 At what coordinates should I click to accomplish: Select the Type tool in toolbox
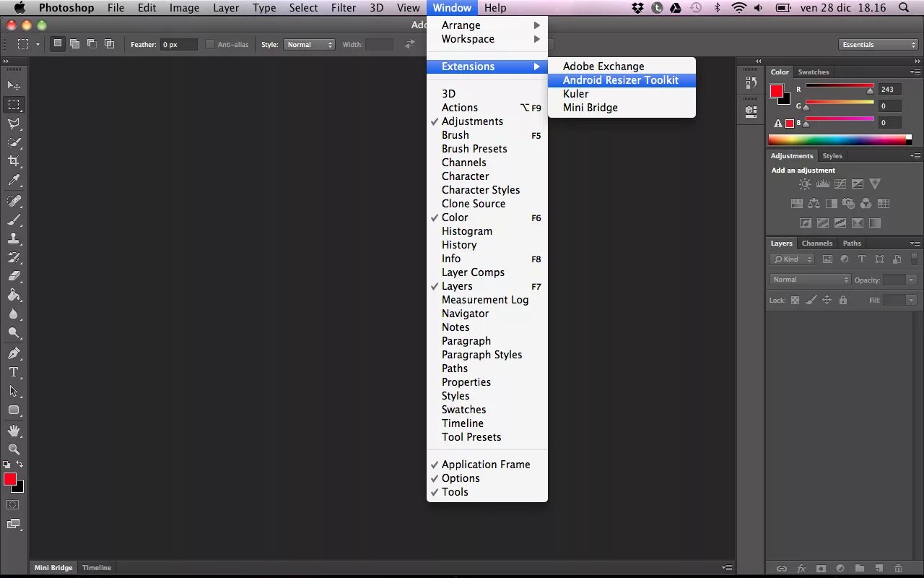pos(14,372)
